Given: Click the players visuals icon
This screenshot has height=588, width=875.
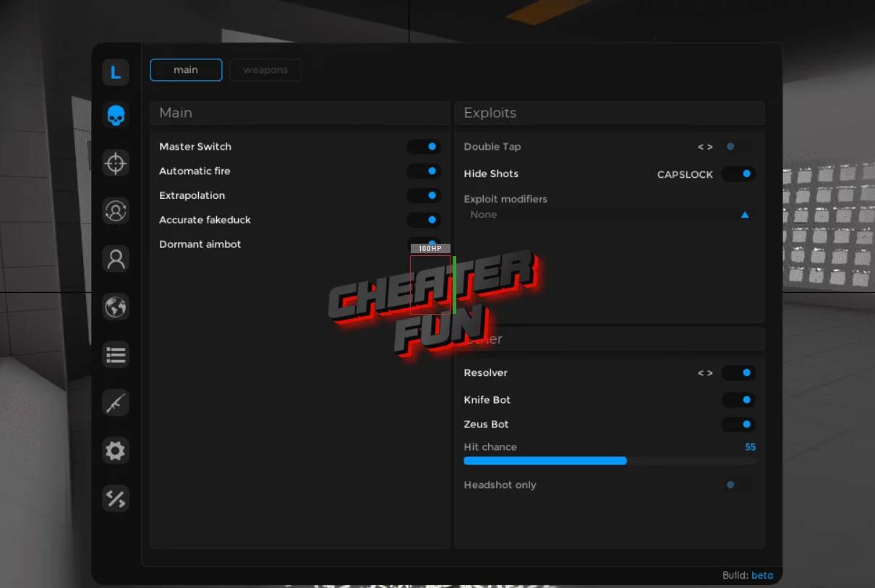Looking at the screenshot, I should coord(115,210).
